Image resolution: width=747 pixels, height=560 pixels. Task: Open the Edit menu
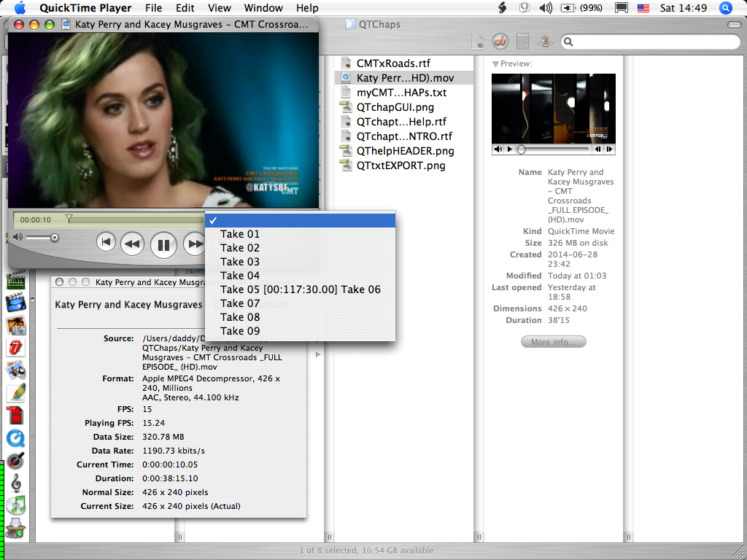click(185, 8)
